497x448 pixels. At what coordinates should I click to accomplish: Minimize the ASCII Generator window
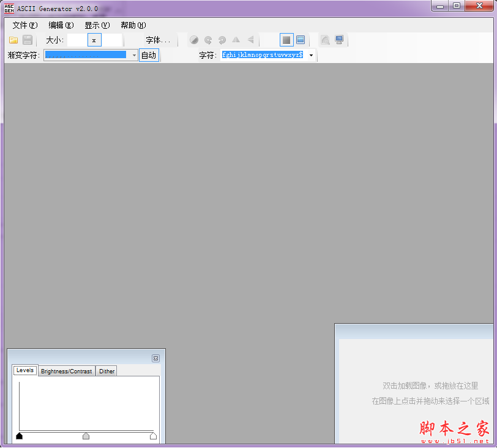(x=440, y=6)
